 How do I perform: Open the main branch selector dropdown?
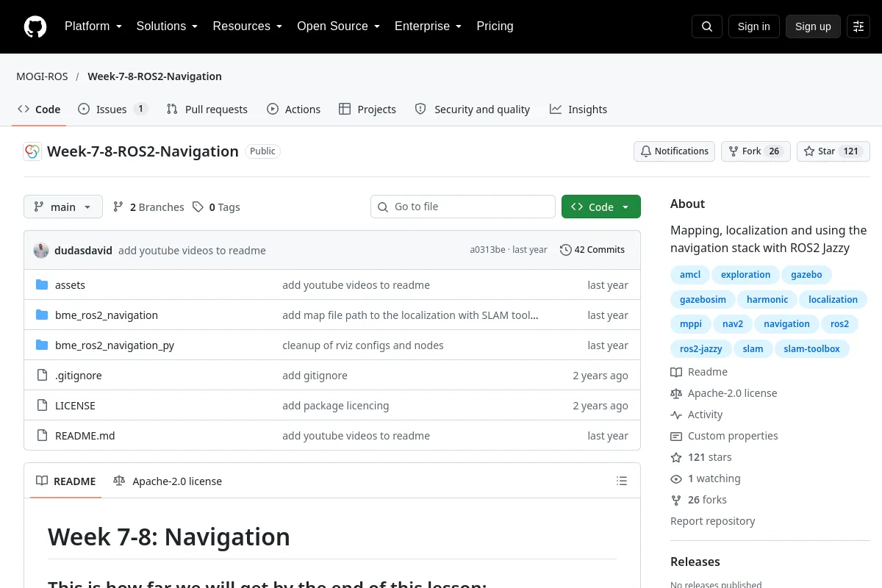[x=63, y=207]
